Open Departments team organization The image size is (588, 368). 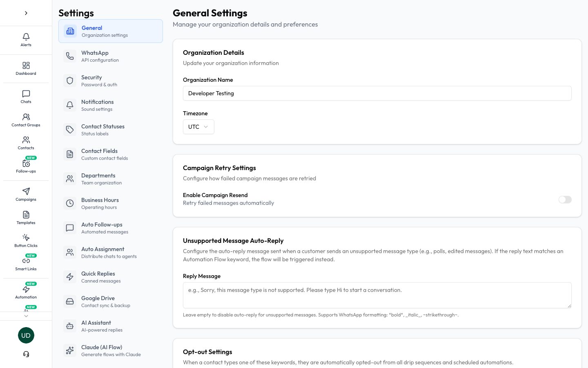point(111,179)
